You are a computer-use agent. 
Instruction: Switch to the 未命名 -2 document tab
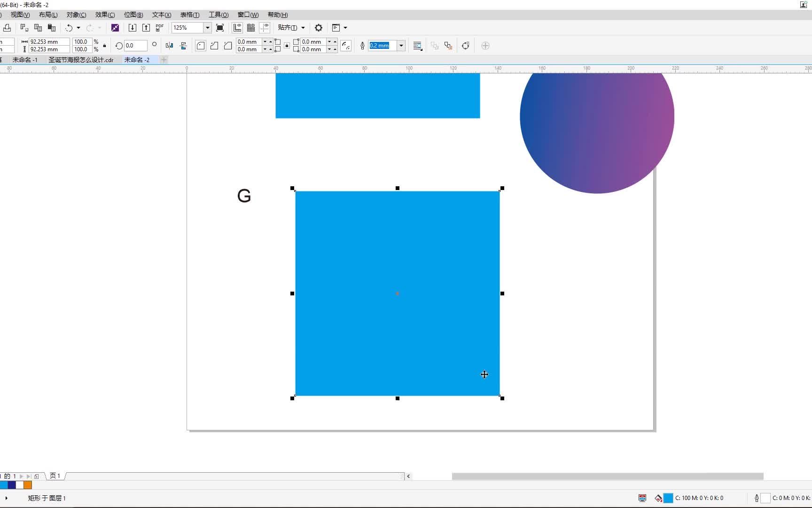coord(137,60)
